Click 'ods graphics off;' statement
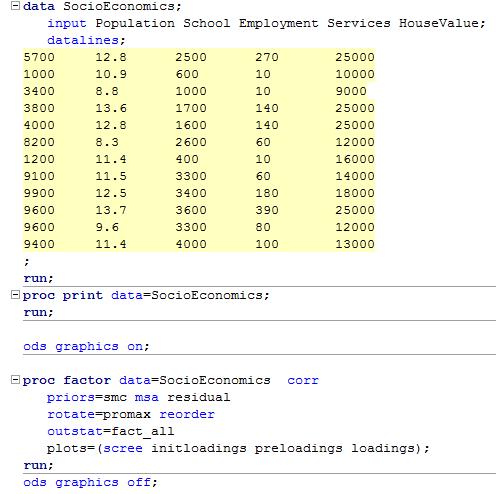The image size is (496, 494). coord(90,482)
